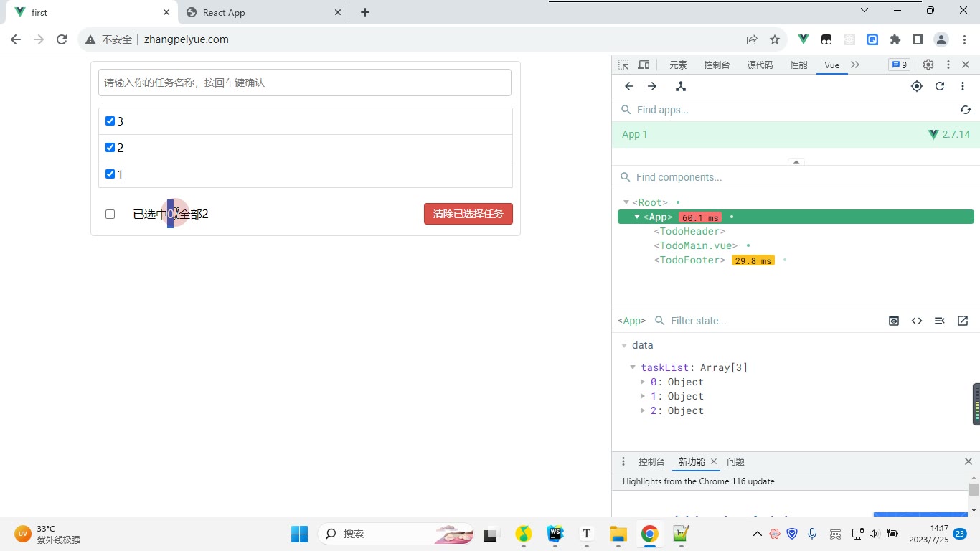The image size is (980, 551).
Task: Show more DevTools tabs with the chevron
Action: click(x=855, y=65)
